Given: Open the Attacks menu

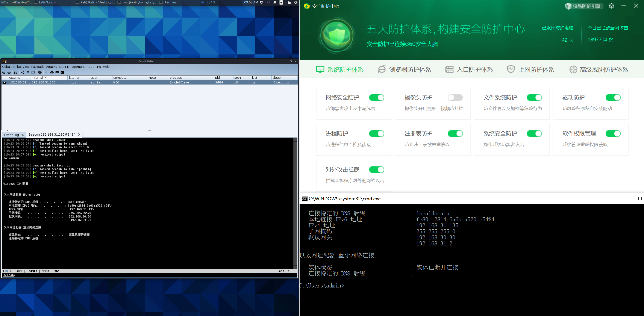Looking at the screenshot, I should coord(51,67).
